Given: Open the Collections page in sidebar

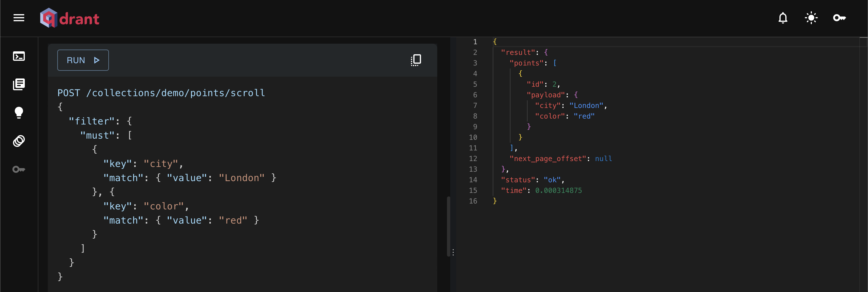Looking at the screenshot, I should pos(19,84).
